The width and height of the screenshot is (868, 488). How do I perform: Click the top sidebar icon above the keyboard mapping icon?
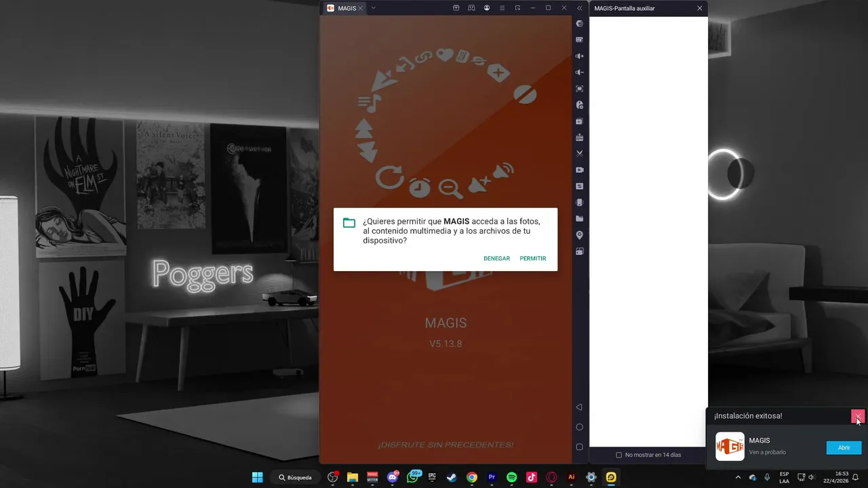(x=580, y=24)
